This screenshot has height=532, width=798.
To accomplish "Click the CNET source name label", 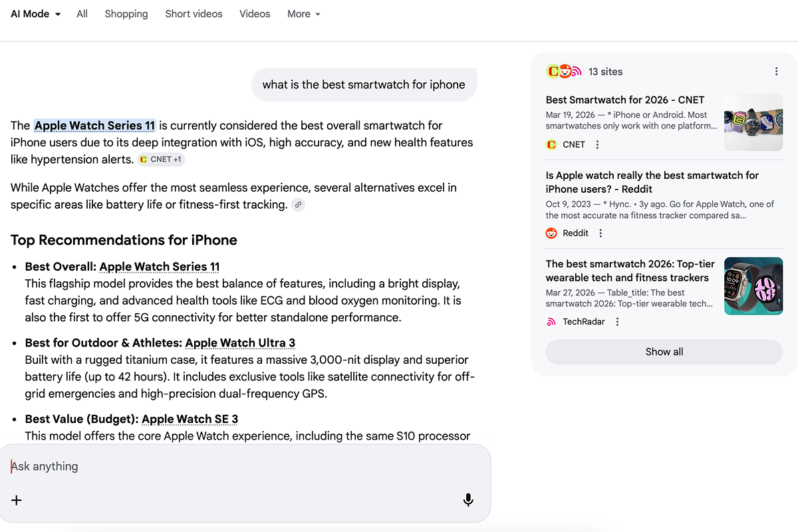I will pos(574,144).
